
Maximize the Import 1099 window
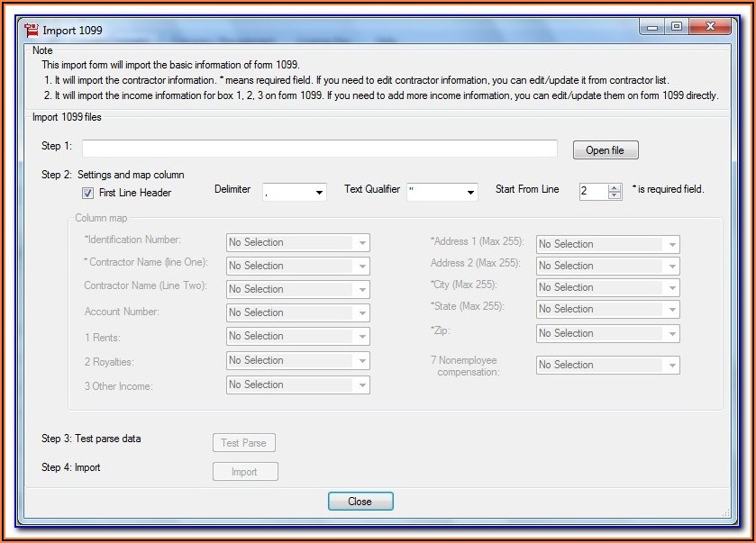click(676, 28)
